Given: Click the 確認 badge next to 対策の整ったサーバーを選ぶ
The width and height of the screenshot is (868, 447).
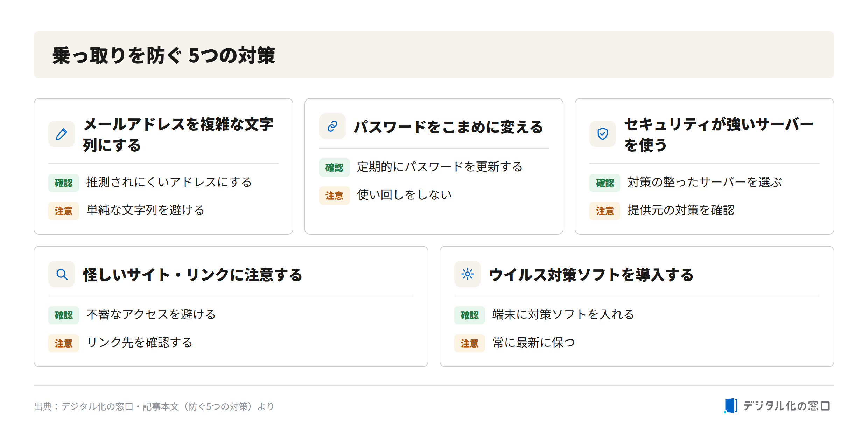Looking at the screenshot, I should 604,183.
